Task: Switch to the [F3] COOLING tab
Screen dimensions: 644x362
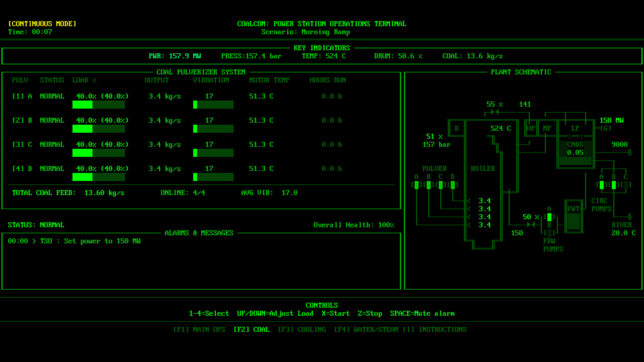Action: click(303, 329)
